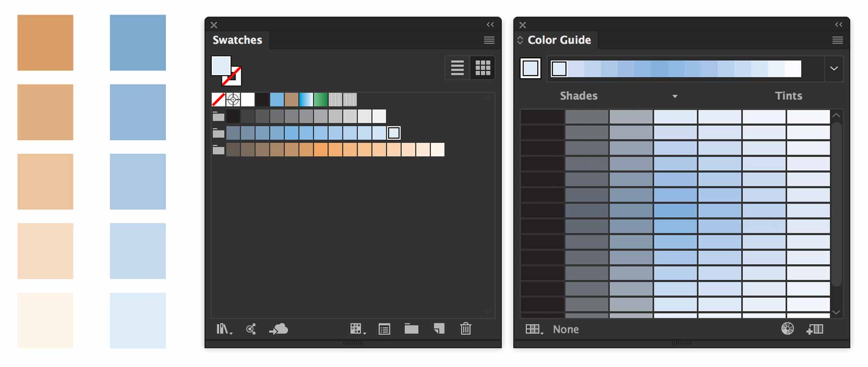The height and width of the screenshot is (367, 868).
Task: Select the blue solid swatch in top row
Action: tap(277, 100)
